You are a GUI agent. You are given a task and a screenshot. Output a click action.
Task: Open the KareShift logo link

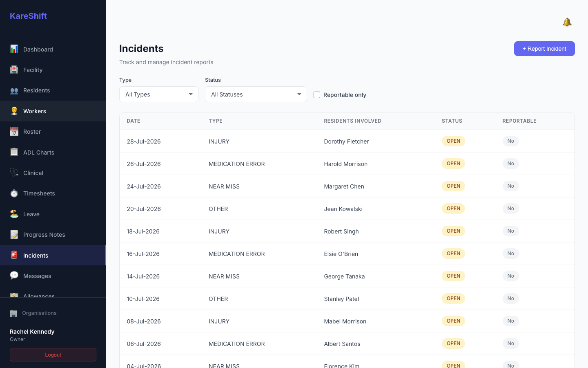coord(28,16)
